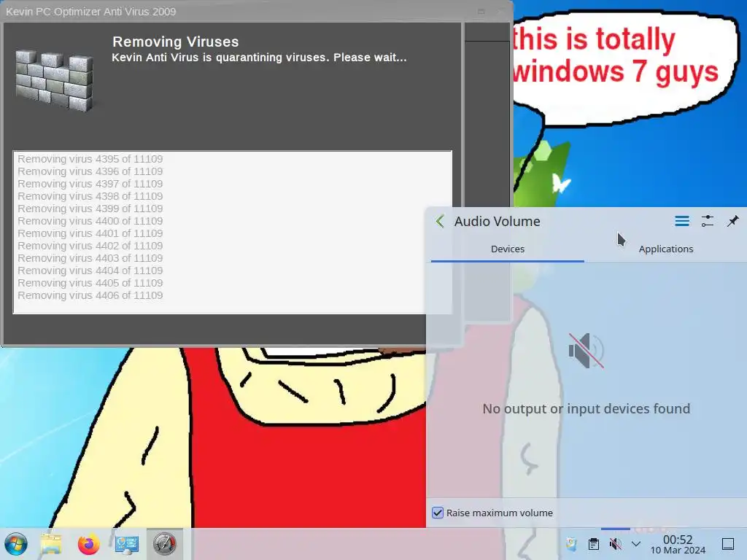
Task: Pin the Audio Volume popup open
Action: (x=732, y=221)
